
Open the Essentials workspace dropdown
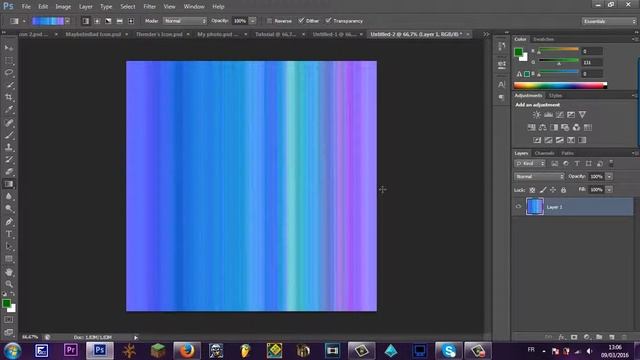point(609,21)
